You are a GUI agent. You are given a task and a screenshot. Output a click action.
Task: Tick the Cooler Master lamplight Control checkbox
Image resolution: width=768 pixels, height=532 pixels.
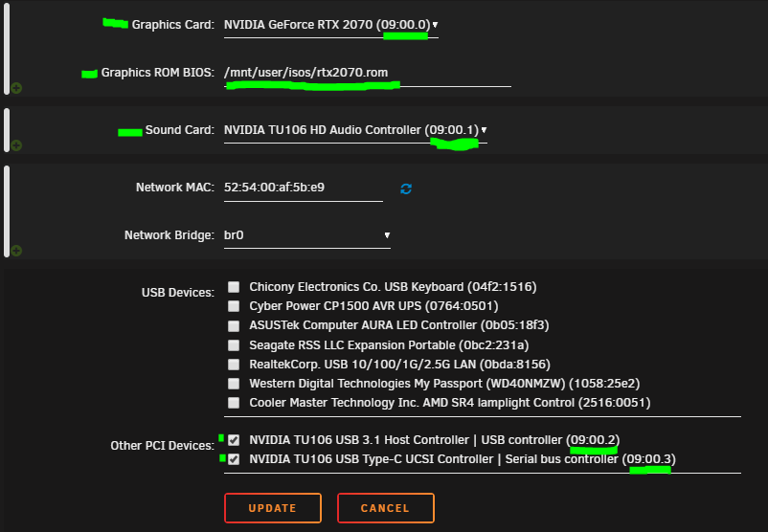point(234,403)
